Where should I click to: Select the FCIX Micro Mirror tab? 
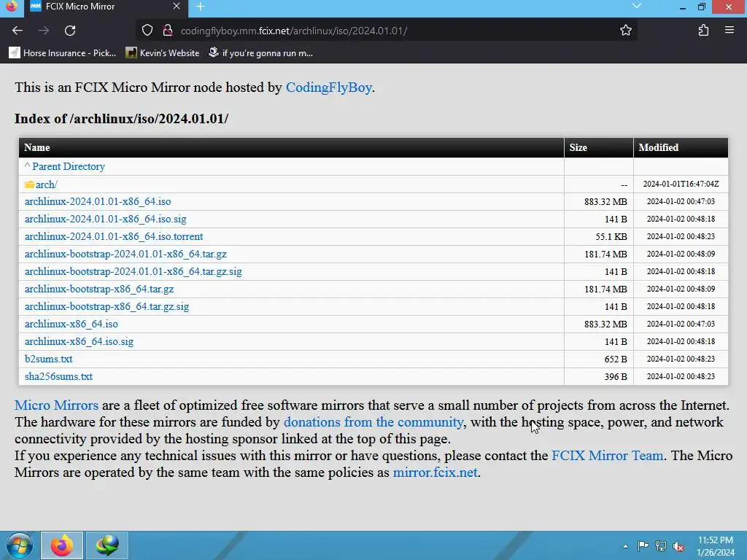[106, 7]
